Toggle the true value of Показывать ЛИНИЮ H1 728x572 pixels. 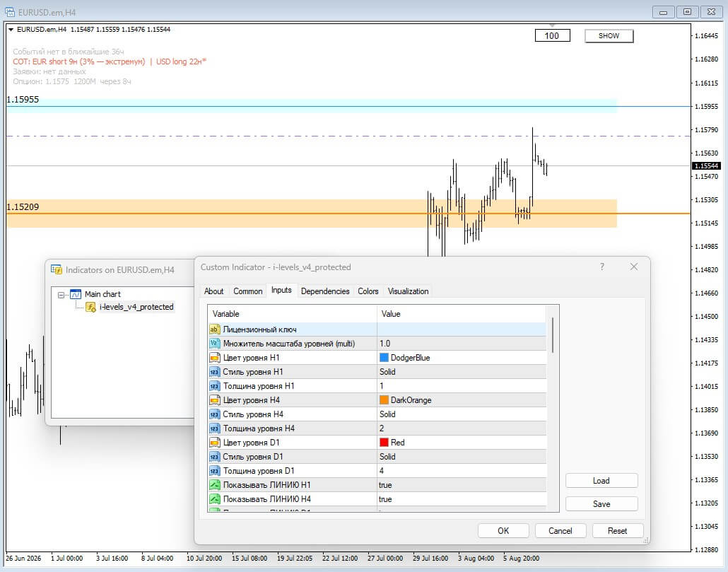click(x=462, y=485)
